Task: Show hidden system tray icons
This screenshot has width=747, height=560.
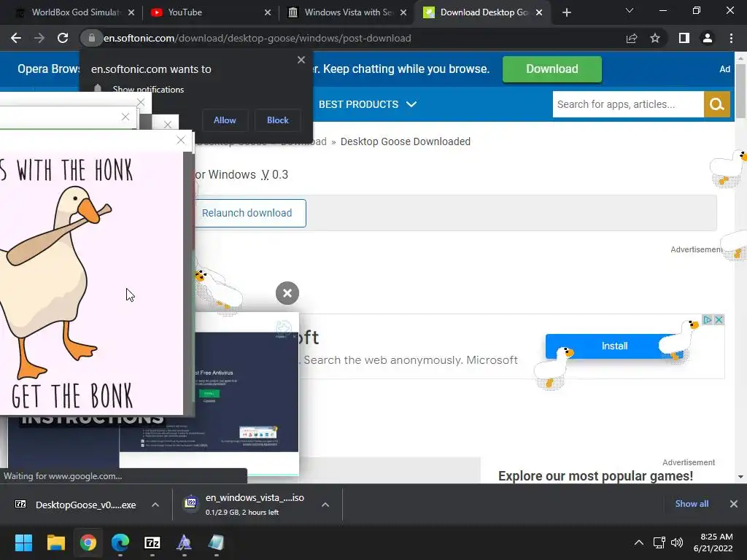Action: tap(639, 542)
